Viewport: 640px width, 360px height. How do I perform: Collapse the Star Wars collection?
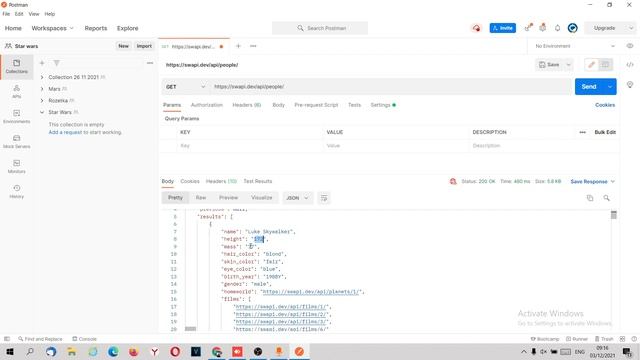[x=42, y=112]
